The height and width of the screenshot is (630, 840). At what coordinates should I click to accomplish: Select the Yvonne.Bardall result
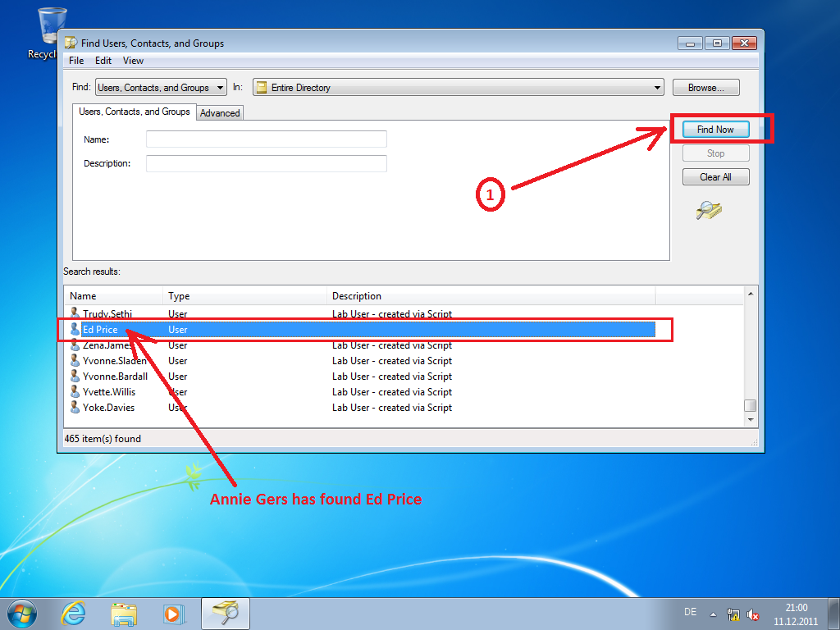pyautogui.click(x=115, y=376)
